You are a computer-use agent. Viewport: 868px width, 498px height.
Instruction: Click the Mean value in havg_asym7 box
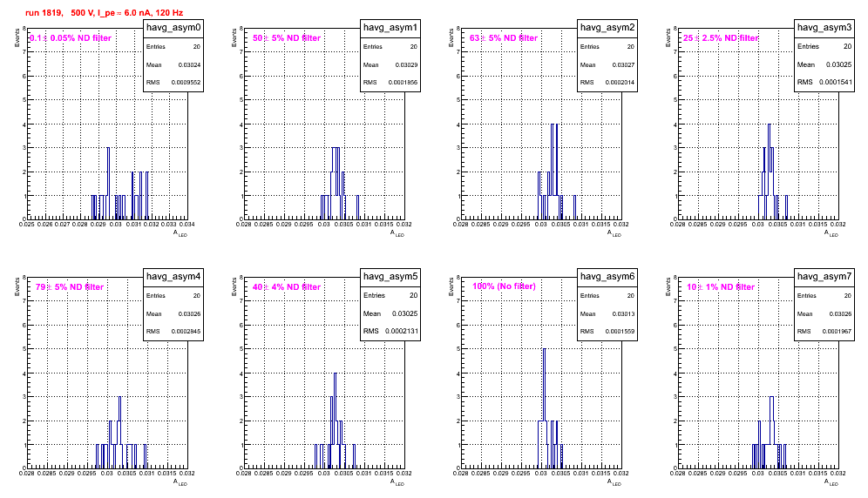(x=840, y=314)
